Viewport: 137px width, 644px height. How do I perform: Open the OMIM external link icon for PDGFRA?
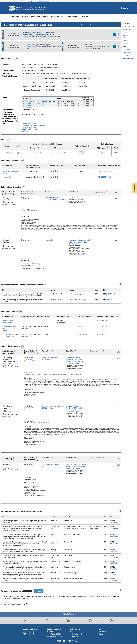point(18,153)
